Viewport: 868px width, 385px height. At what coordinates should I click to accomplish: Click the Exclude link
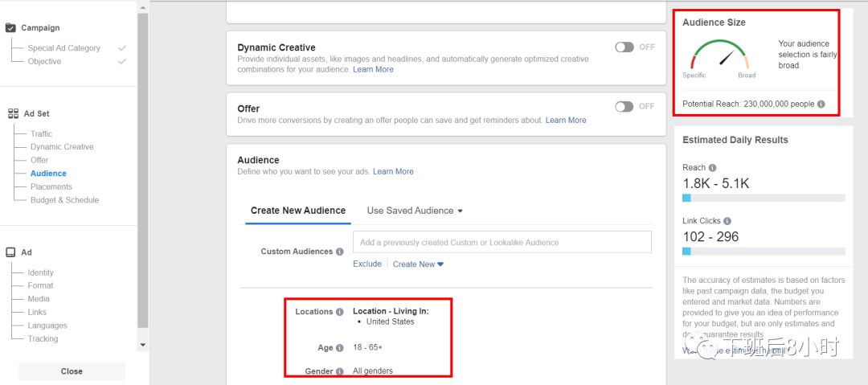[367, 264]
